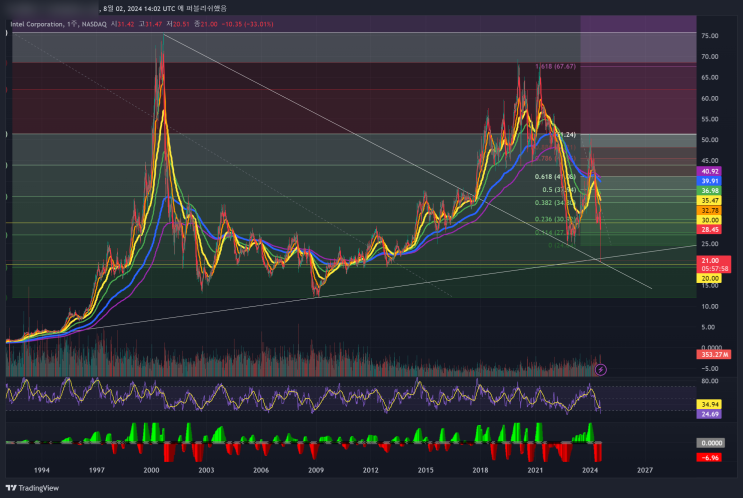Click the 2018 year on time axis
Screen dimensions: 743x498
point(480,470)
